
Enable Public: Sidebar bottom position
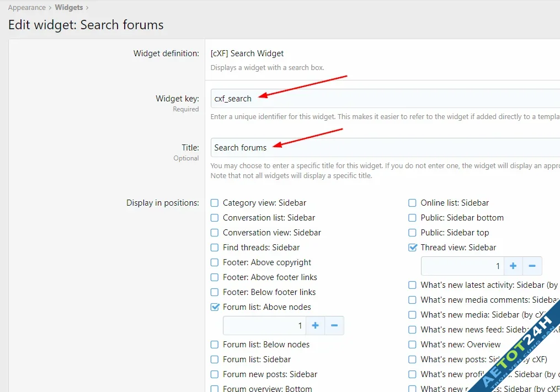(412, 217)
